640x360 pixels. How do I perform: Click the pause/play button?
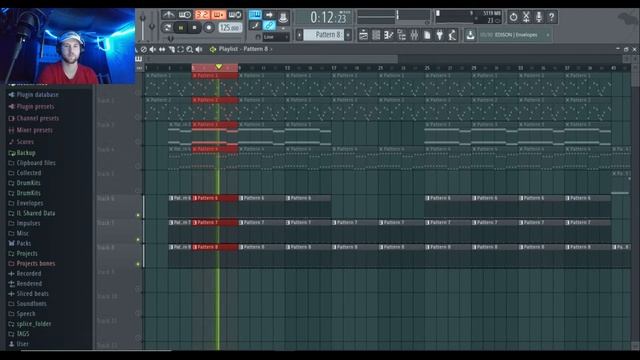181,28
